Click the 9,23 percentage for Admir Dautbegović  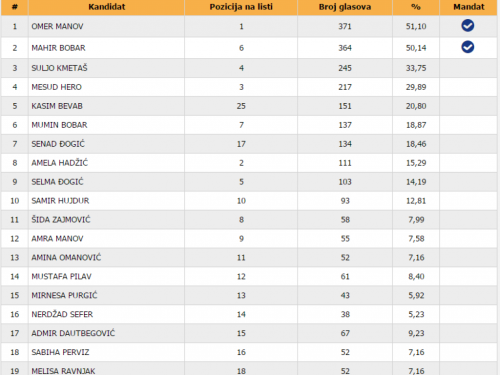(x=416, y=333)
